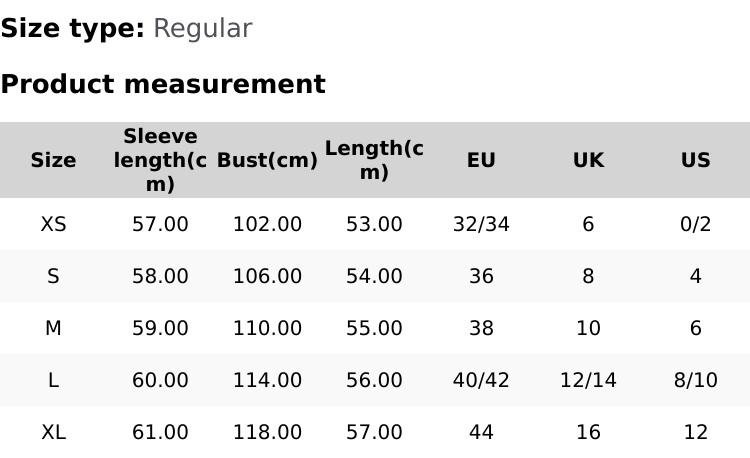Image resolution: width=750 pixels, height=458 pixels.
Task: Select the S size row label
Action: tap(53, 276)
